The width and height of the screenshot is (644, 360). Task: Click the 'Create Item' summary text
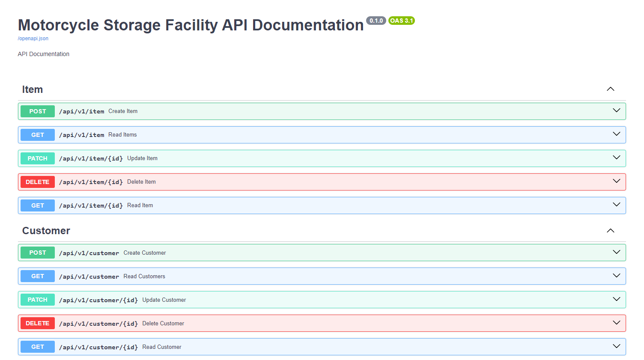(x=123, y=111)
